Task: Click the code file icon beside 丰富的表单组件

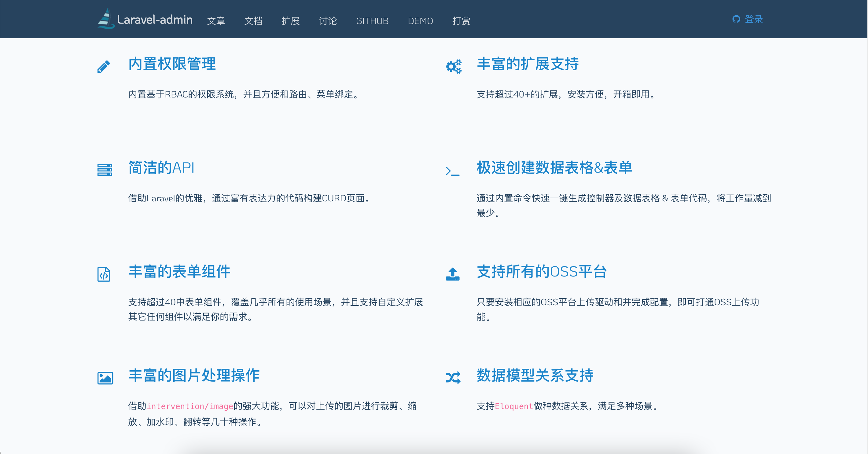Action: tap(104, 274)
